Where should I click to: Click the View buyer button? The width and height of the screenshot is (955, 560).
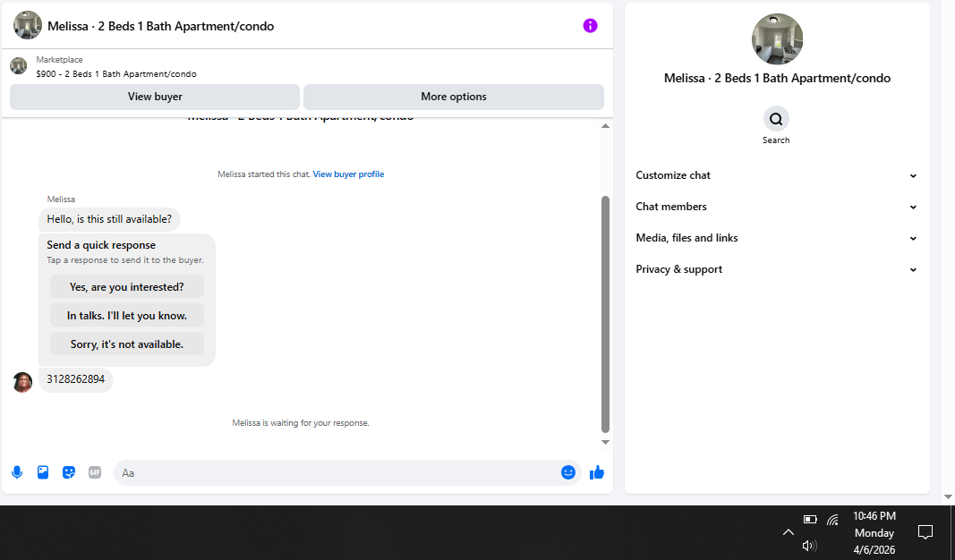click(155, 97)
